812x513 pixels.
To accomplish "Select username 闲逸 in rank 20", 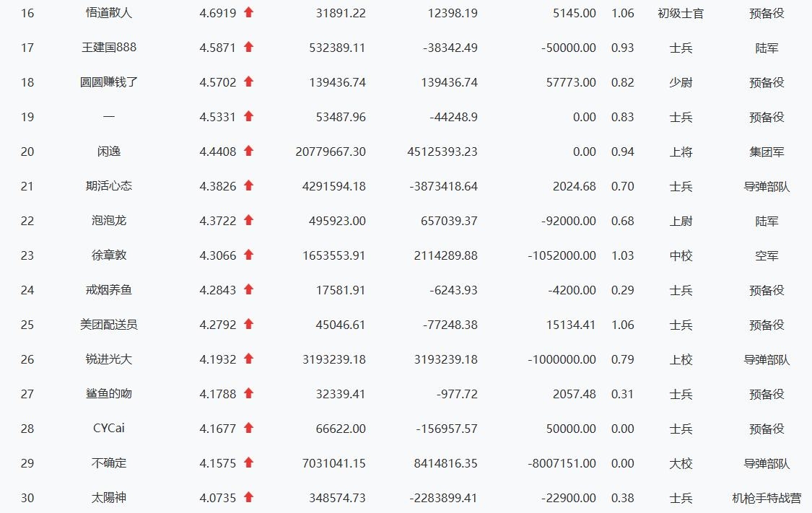I will pos(109,152).
